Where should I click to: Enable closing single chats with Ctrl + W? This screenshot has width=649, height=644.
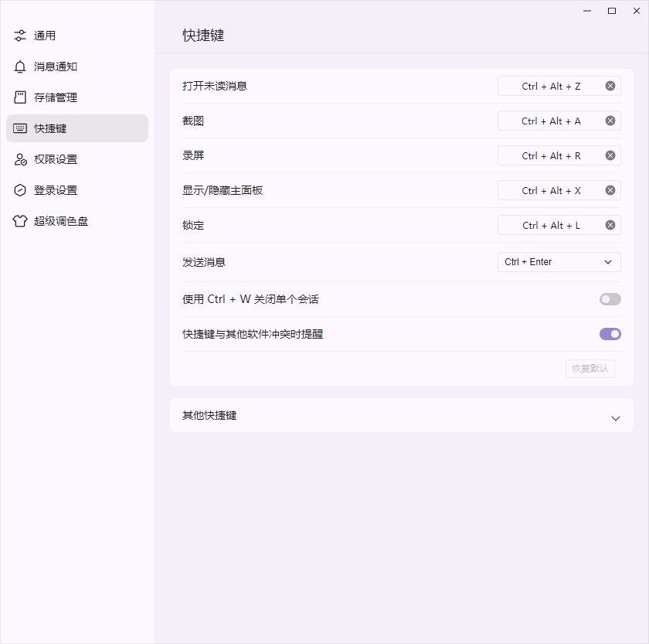coord(610,299)
